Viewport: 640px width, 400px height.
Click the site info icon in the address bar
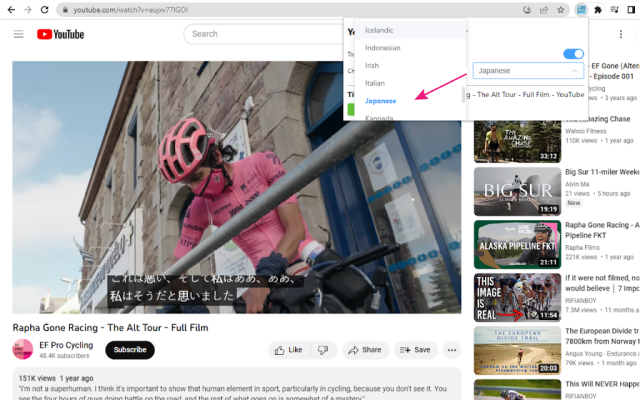coord(64,10)
